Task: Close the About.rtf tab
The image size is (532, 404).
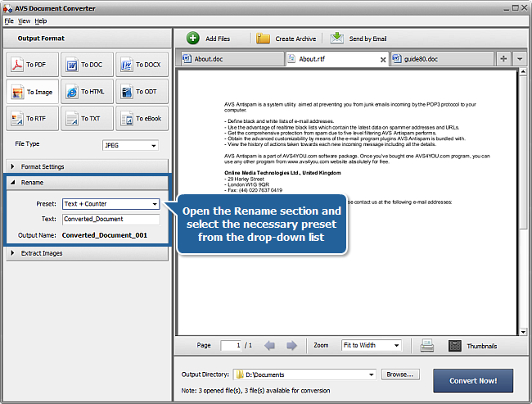Action: [383, 60]
